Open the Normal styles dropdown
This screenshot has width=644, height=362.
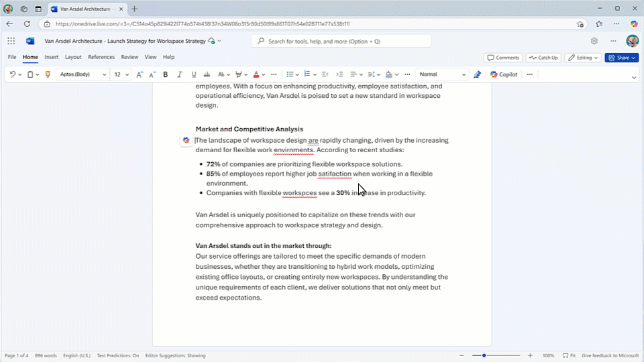442,74
